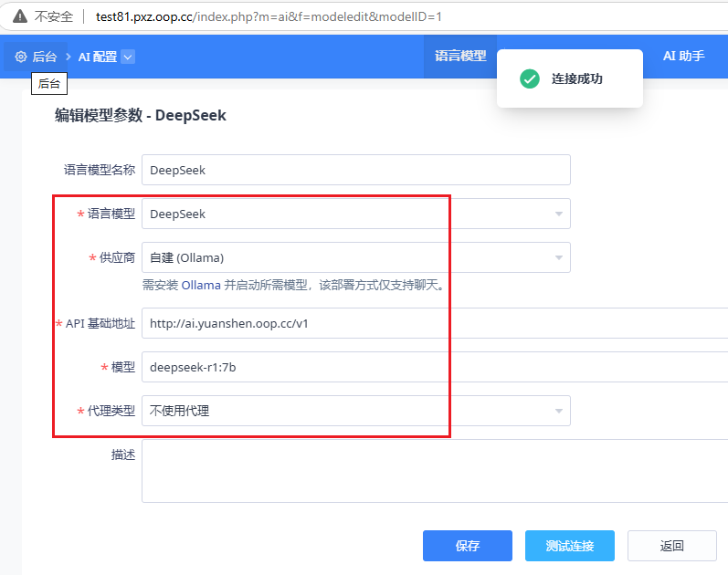
Task: Click the 模型 deepseek-r1:7b field
Action: coord(435,367)
